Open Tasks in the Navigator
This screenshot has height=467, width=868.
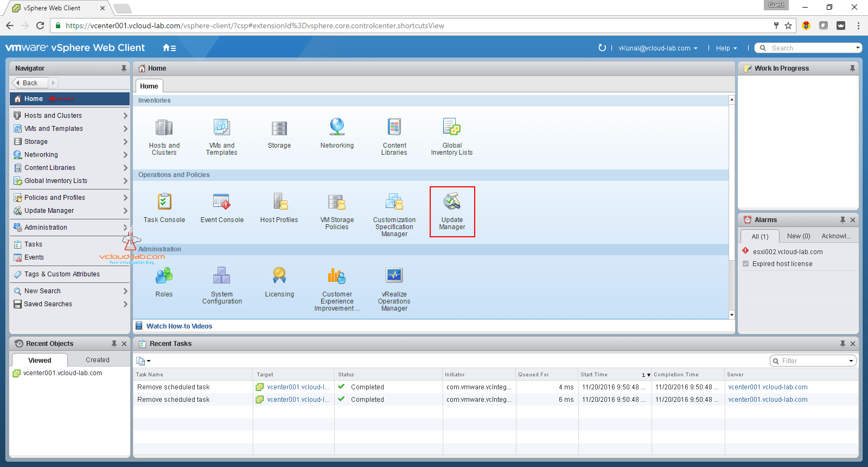tap(69, 244)
